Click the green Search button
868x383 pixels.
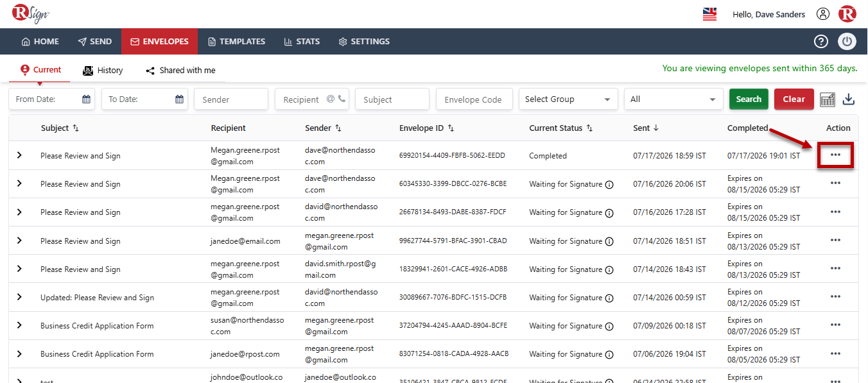[x=749, y=99]
